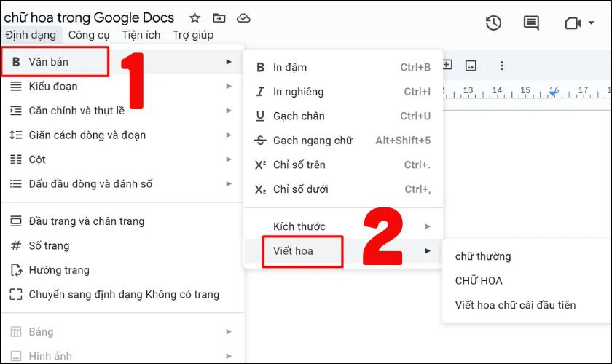The image size is (612, 364).
Task: Click the add comment toolbar icon
Action: [x=447, y=65]
